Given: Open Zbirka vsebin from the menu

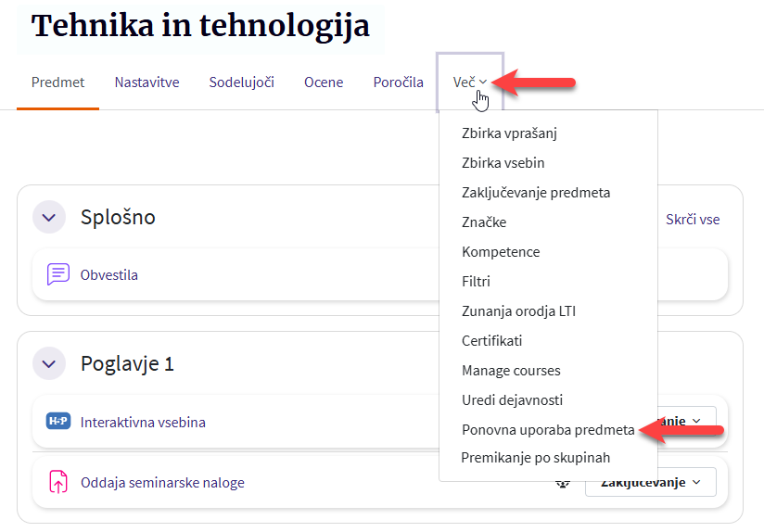Looking at the screenshot, I should [503, 162].
